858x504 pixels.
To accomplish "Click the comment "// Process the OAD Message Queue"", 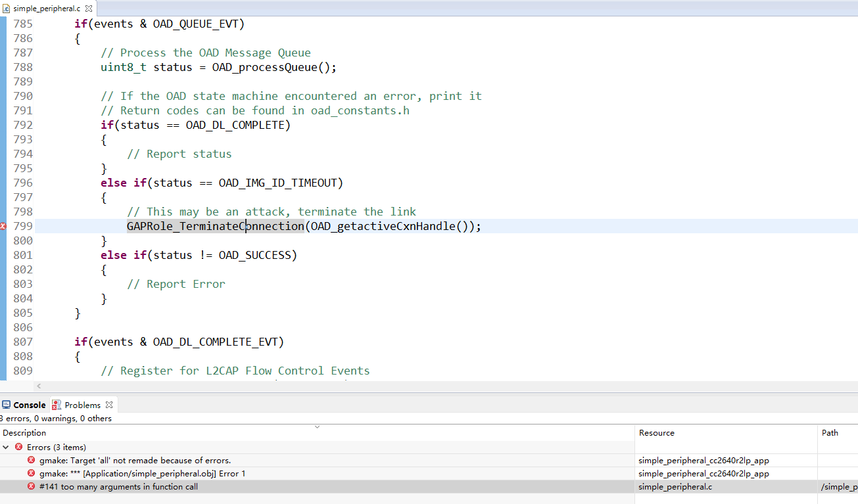I will [206, 53].
